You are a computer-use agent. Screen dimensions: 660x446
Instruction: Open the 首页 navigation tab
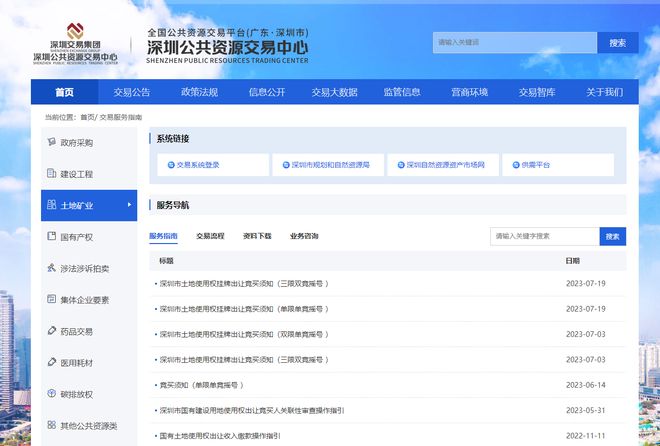pyautogui.click(x=64, y=92)
